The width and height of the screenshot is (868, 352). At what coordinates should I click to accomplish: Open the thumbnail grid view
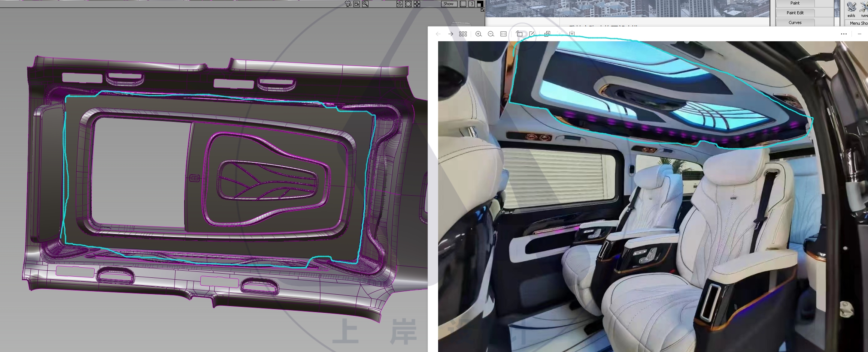[x=463, y=34]
